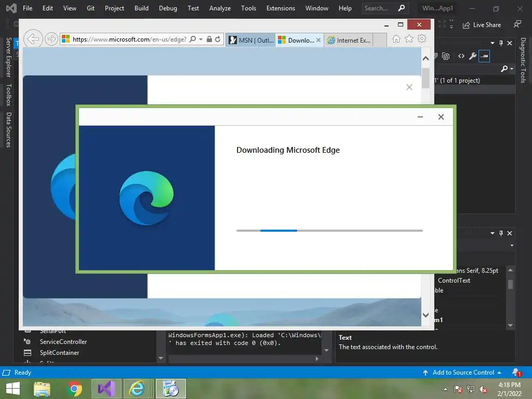Open the IE address bar autocomplete dropdown
This screenshot has height=399, width=532.
point(201,39)
